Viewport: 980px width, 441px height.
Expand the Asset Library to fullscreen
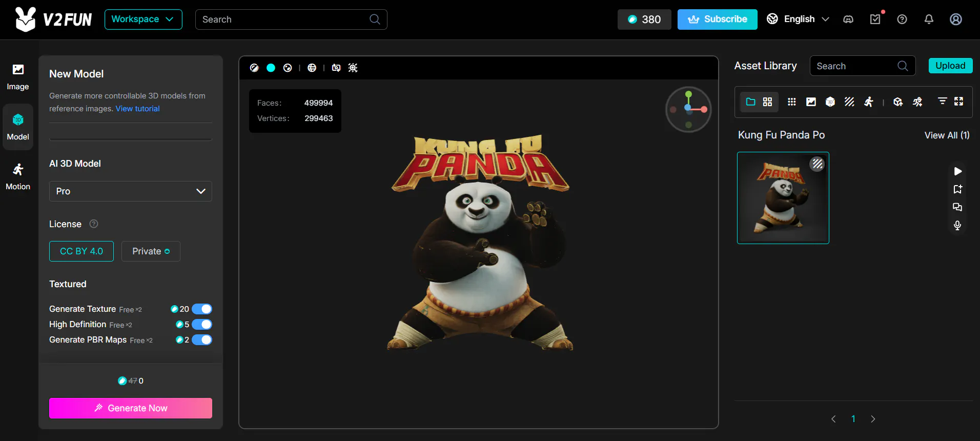tap(958, 101)
